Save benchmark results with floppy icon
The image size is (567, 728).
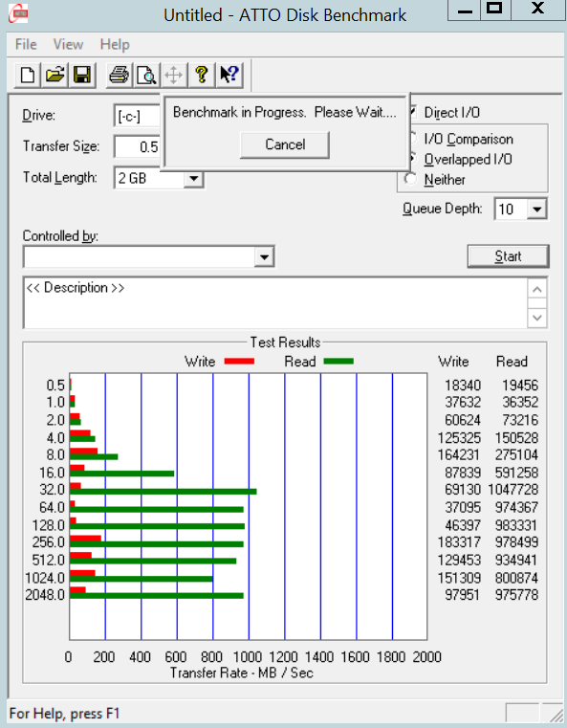point(82,75)
